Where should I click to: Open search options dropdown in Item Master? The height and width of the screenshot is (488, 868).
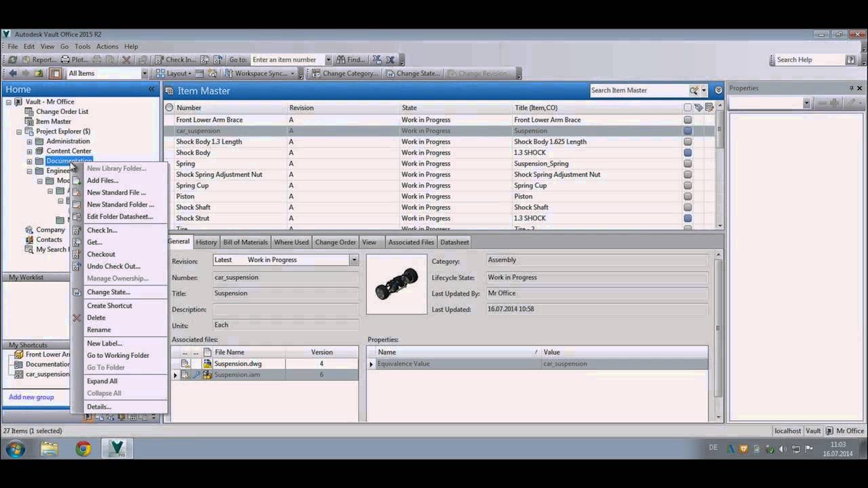[x=704, y=90]
